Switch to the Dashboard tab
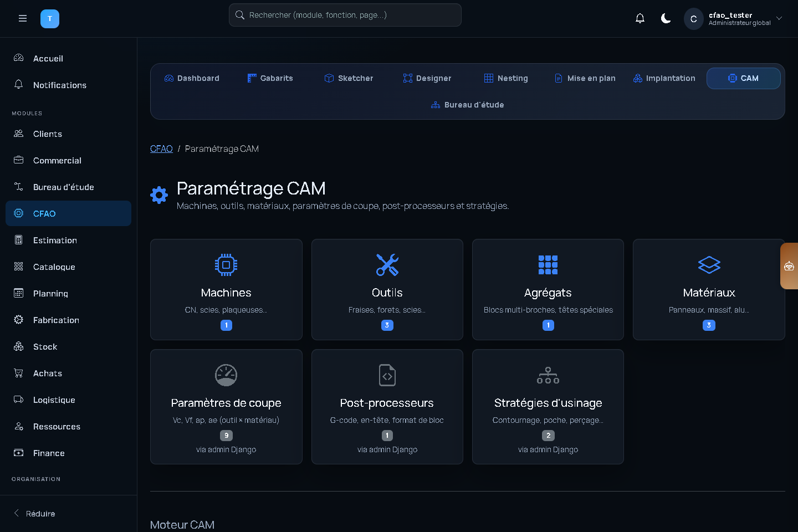 tap(192, 78)
